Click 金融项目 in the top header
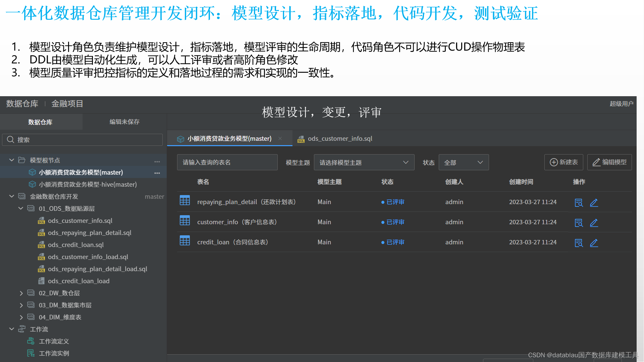The width and height of the screenshot is (644, 362). coord(67,104)
